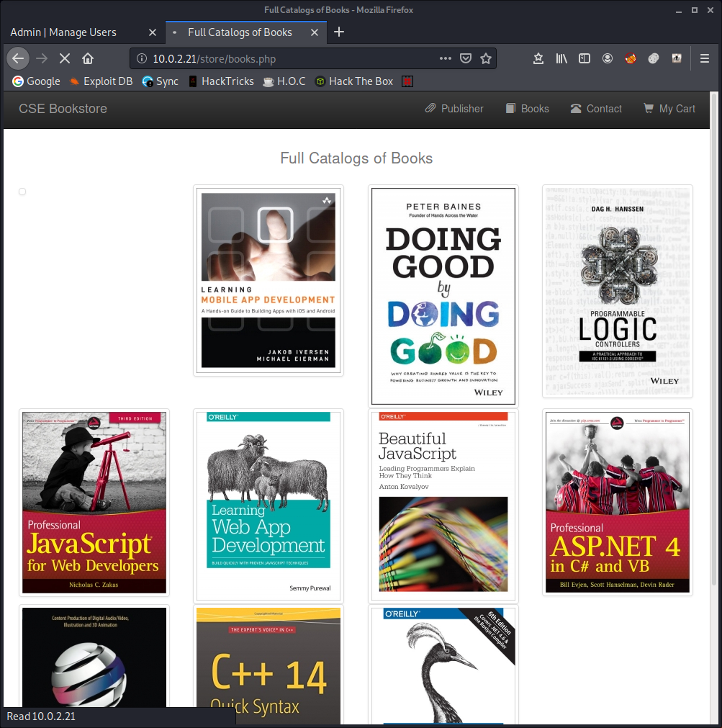Screen dimensions: 722x728
Task: Click the Publisher paperclip icon
Action: [x=430, y=108]
